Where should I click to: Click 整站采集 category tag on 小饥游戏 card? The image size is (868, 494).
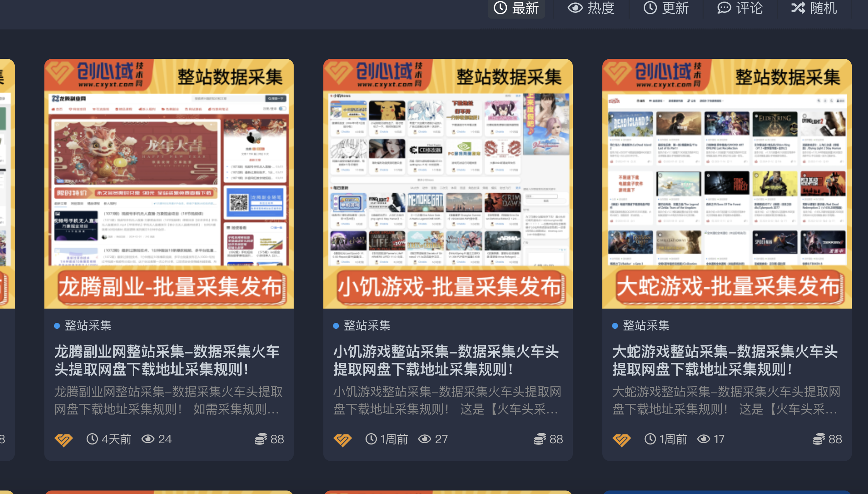pos(367,326)
